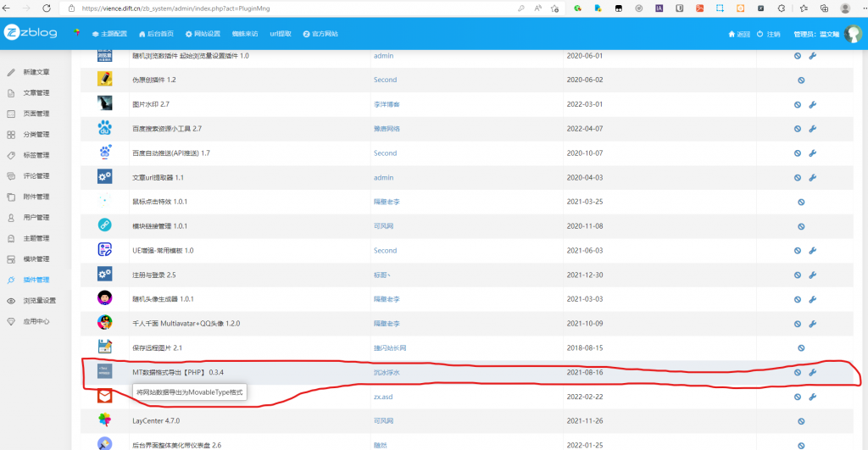The height and width of the screenshot is (450, 868).
Task: Disable the 伪原创插件 1.2 plugin
Action: coord(801,80)
